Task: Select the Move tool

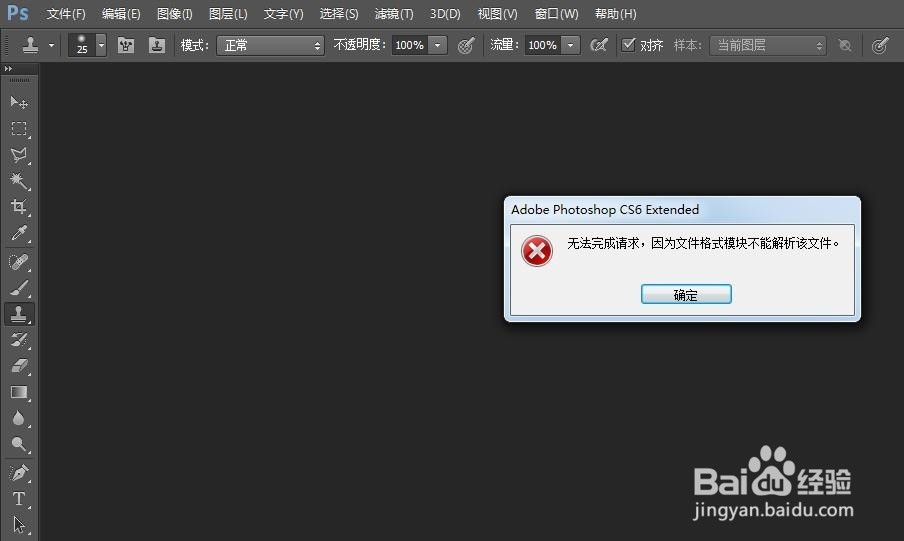Action: pyautogui.click(x=18, y=103)
